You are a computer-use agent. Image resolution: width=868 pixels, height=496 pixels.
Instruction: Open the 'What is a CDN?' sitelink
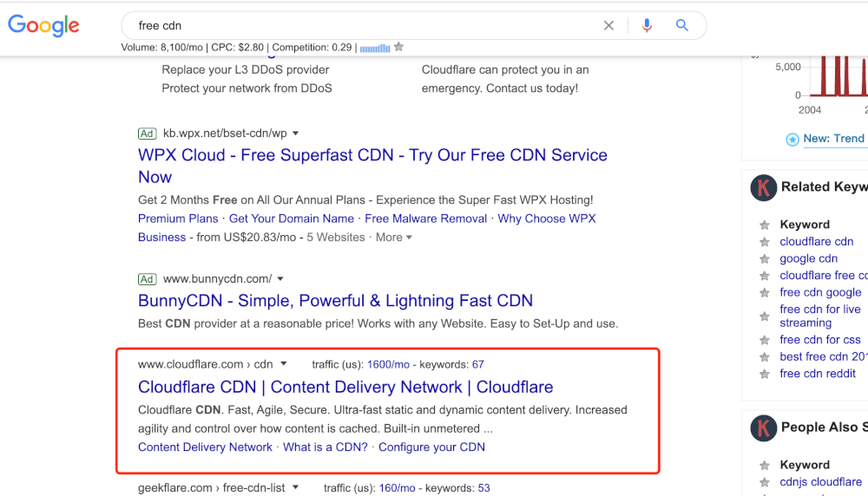[325, 447]
